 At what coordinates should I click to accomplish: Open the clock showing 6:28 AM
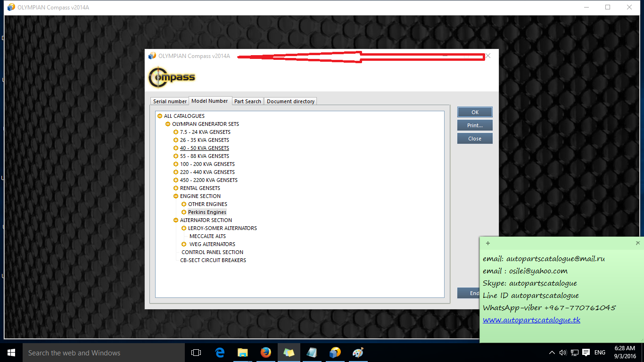[625, 352]
